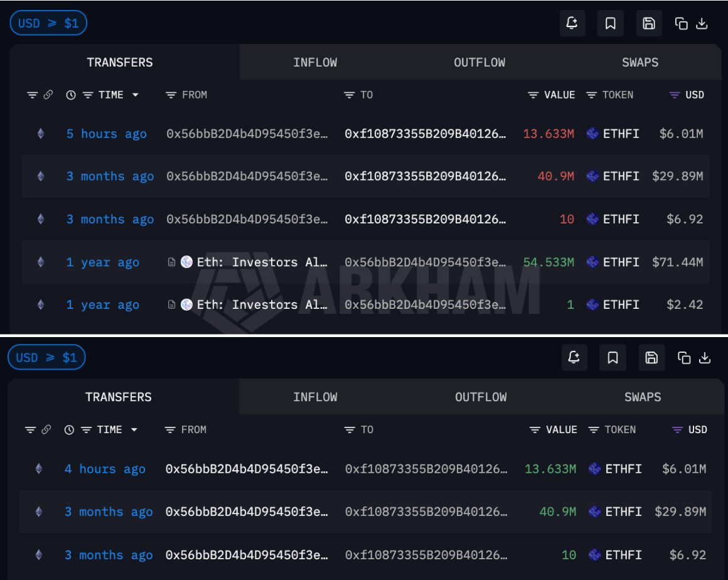Switch to INFLOW tab in bottom panel
The height and width of the screenshot is (580, 728).
tap(315, 397)
